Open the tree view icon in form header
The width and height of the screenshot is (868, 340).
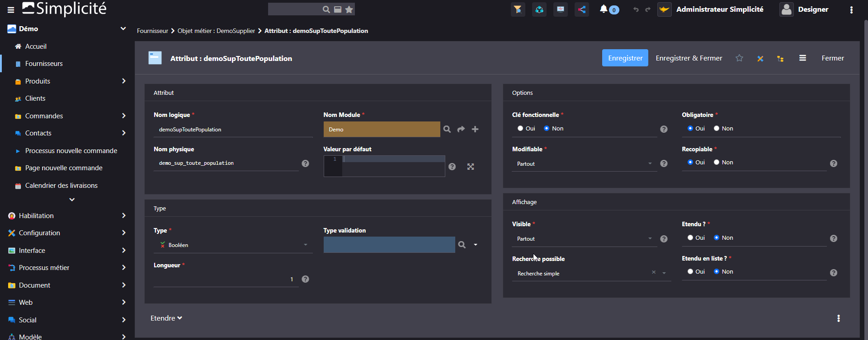coord(780,59)
